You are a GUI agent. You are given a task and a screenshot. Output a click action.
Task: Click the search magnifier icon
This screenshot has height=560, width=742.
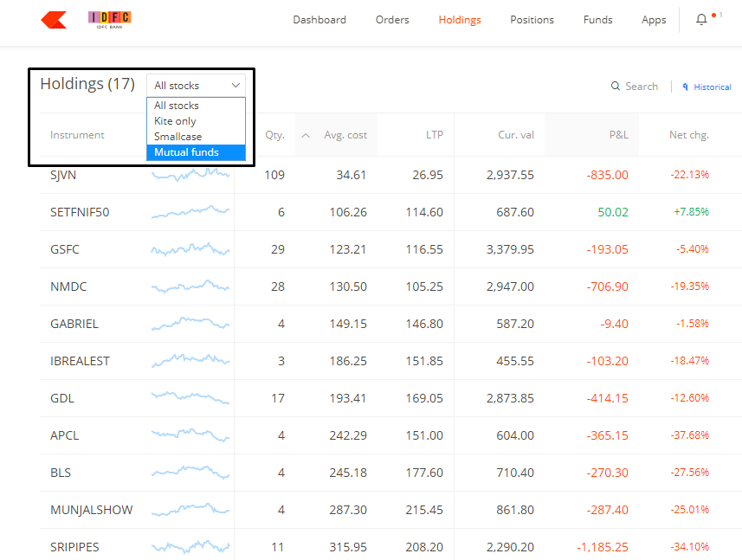click(616, 87)
